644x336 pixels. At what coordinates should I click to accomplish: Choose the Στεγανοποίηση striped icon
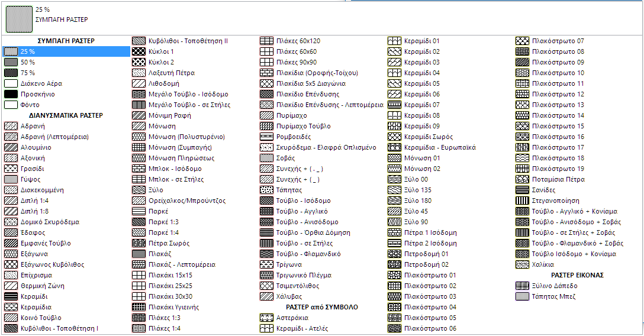coord(523,201)
